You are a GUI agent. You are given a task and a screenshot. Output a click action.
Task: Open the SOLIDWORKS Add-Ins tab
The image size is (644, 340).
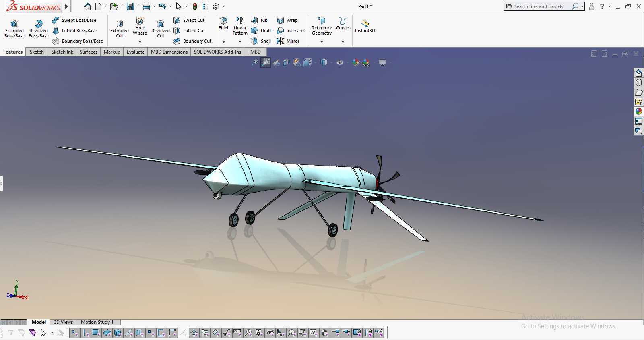click(x=217, y=52)
